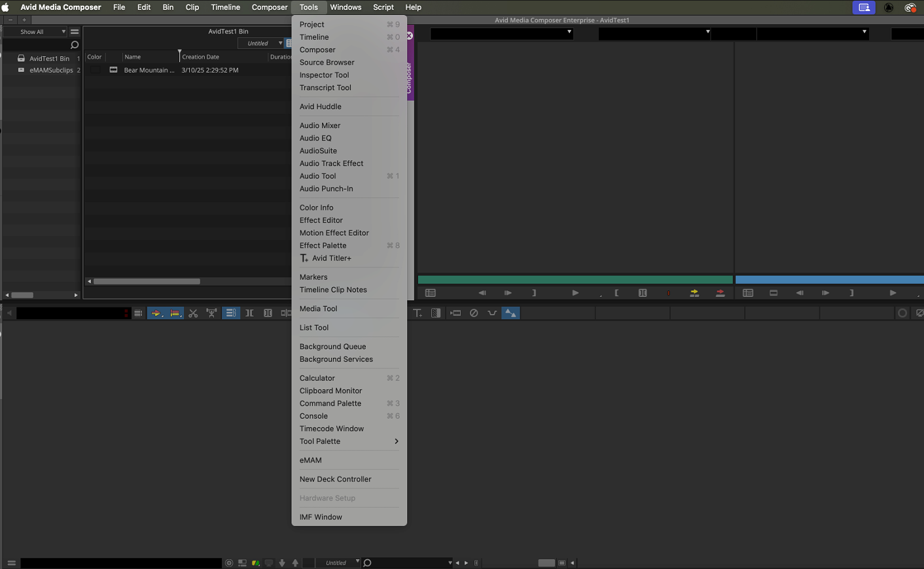Click the timeline search magnifier icon
The image size is (924, 569).
click(368, 562)
